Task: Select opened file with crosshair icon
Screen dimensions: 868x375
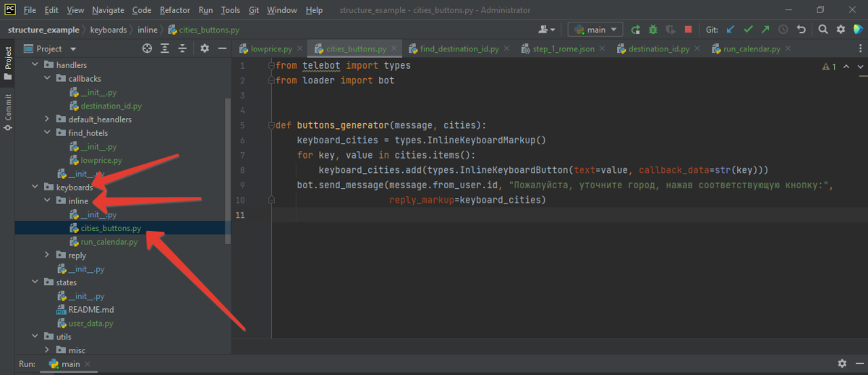Action: coord(147,49)
